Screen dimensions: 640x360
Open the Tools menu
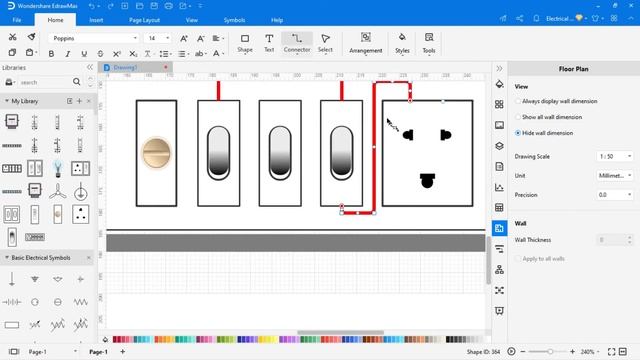[429, 43]
